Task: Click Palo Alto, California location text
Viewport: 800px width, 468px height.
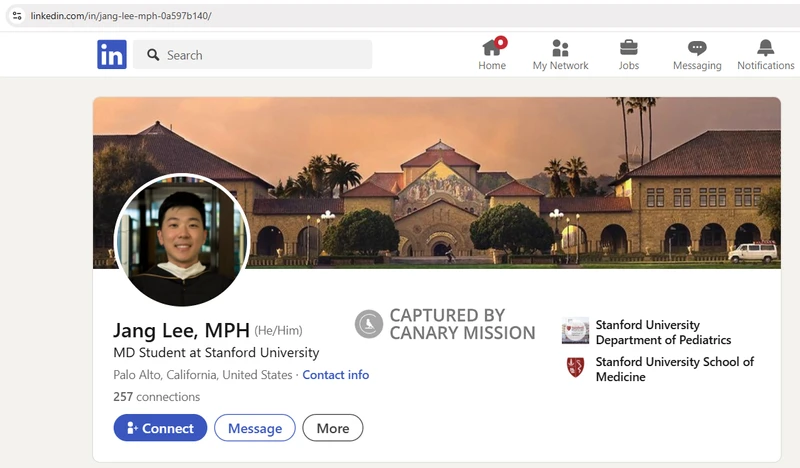Action: coord(203,375)
